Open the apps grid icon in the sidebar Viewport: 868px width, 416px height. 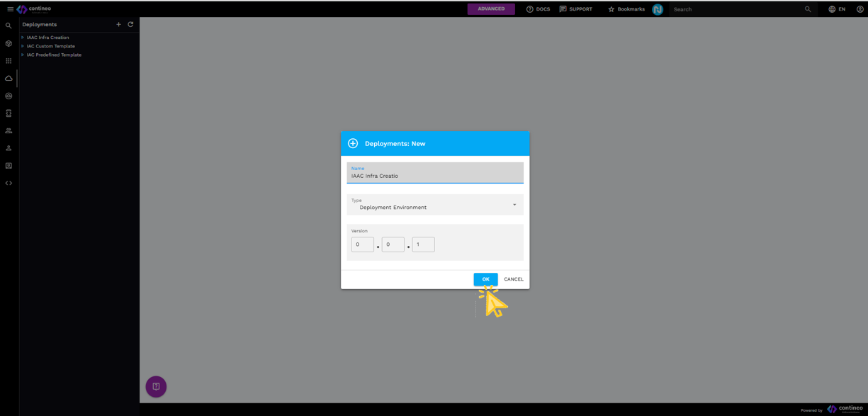tap(9, 61)
